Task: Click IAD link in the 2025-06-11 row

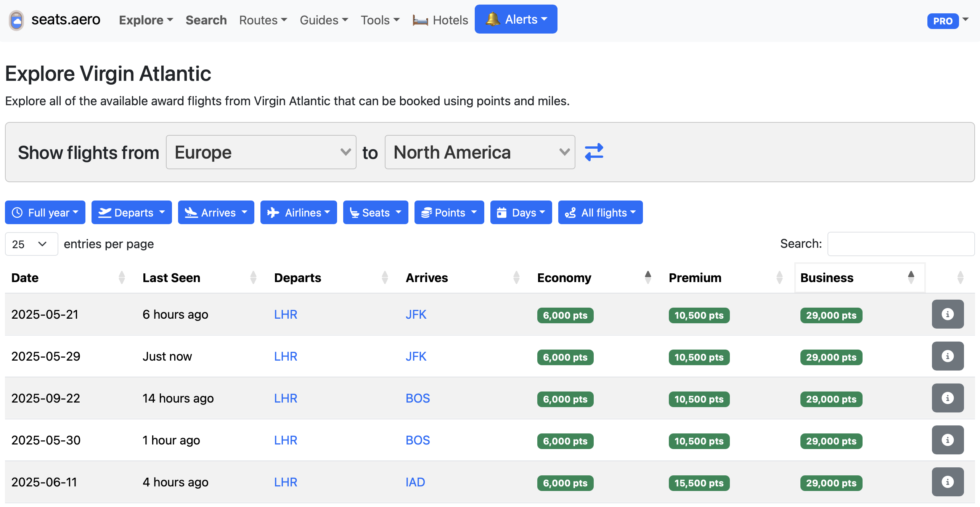Action: tap(415, 482)
